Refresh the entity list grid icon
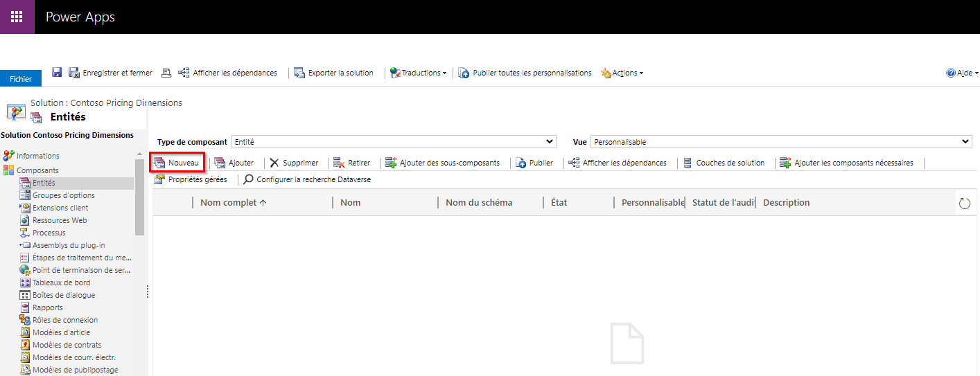Screen dimensions: 980x376 [x=964, y=203]
